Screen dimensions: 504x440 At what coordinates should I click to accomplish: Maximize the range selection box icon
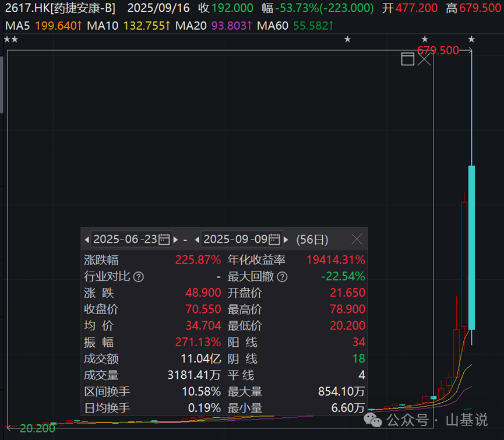tap(408, 59)
